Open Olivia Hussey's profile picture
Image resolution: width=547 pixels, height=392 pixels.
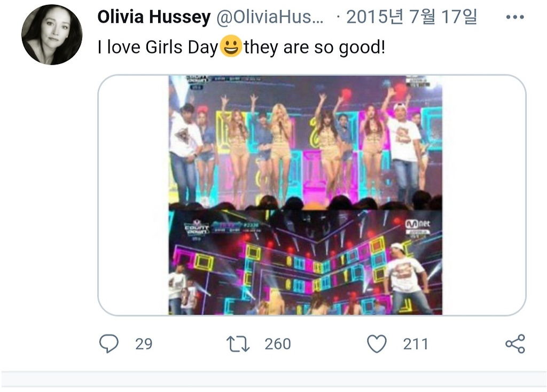point(52,35)
